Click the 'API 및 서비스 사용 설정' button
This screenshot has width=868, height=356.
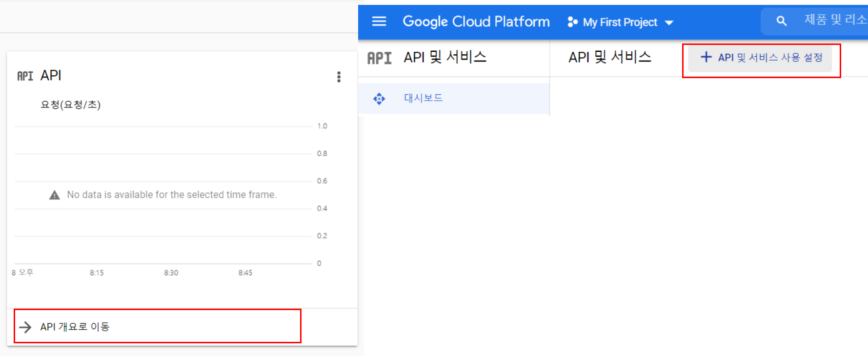(x=760, y=58)
